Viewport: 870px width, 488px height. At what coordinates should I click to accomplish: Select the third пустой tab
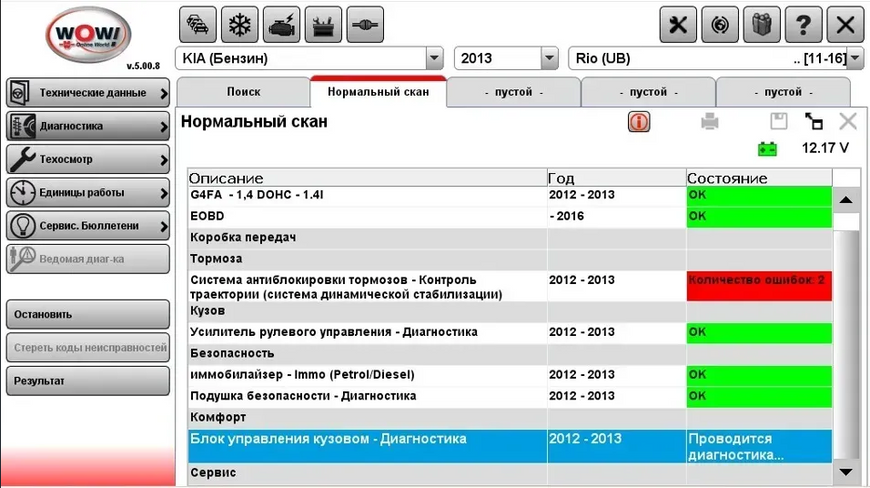(x=783, y=92)
